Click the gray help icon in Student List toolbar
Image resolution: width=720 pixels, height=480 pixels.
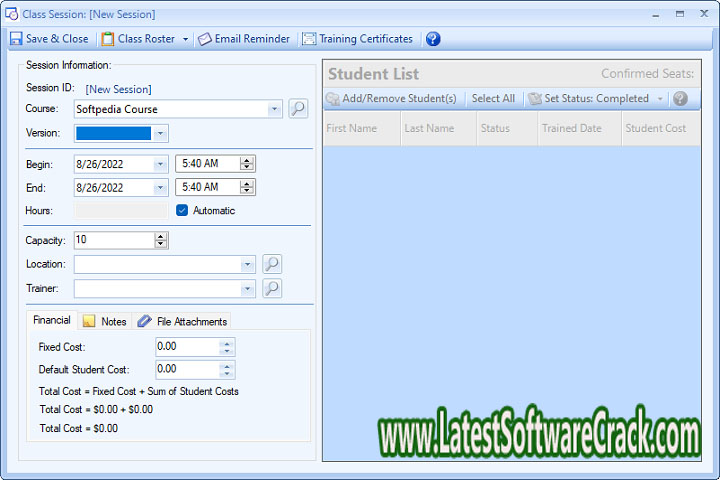tap(680, 98)
